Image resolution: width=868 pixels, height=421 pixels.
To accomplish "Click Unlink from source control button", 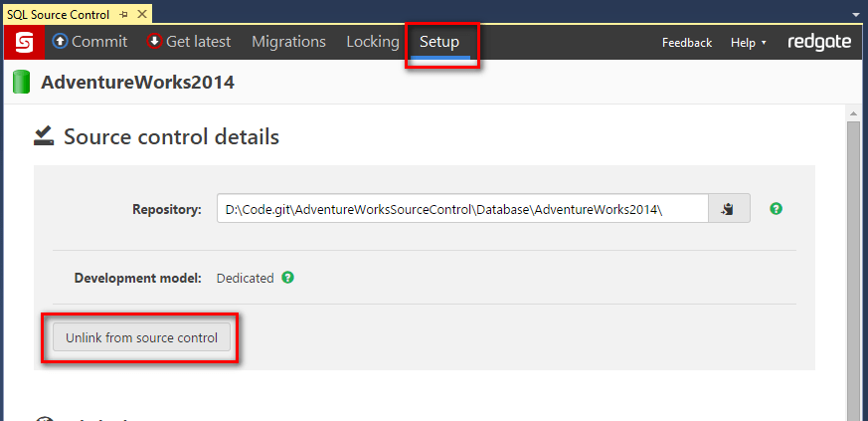I will [142, 337].
